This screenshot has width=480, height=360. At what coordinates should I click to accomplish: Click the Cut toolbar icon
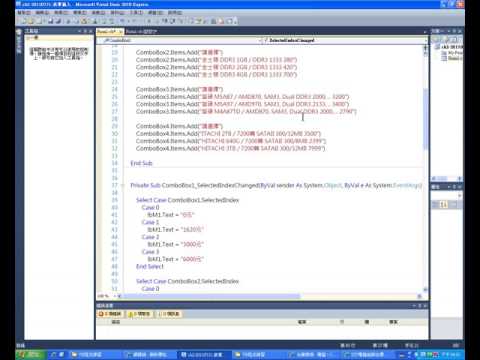68,21
